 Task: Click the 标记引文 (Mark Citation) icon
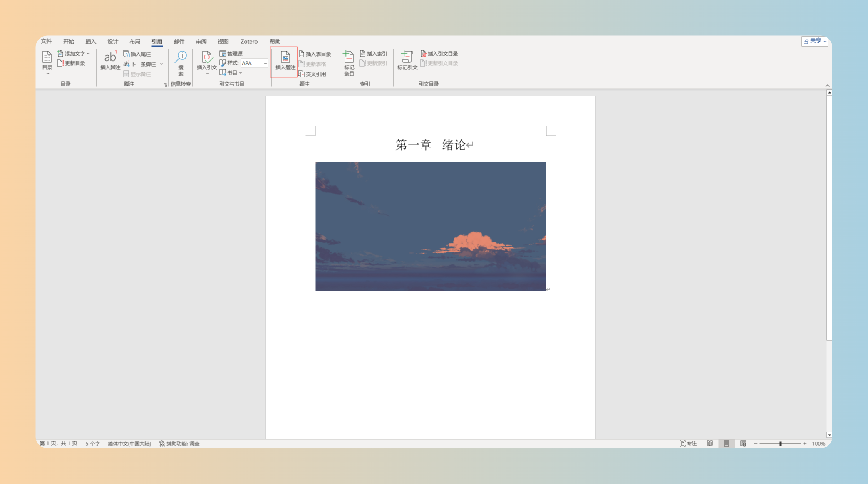click(407, 61)
